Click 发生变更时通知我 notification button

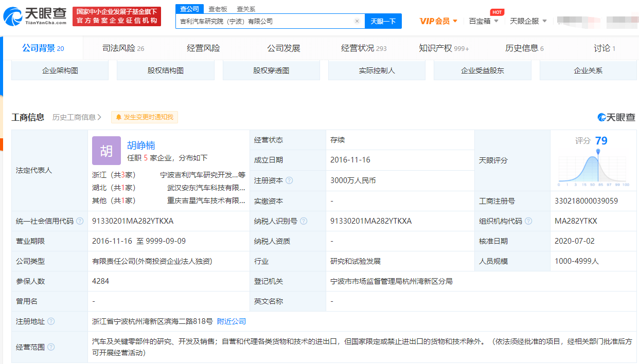(x=145, y=117)
